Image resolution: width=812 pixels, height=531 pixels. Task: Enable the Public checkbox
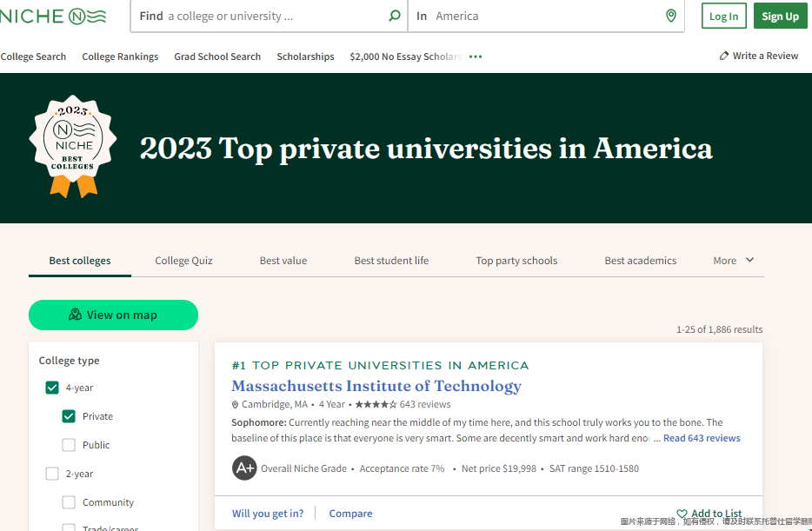69,445
